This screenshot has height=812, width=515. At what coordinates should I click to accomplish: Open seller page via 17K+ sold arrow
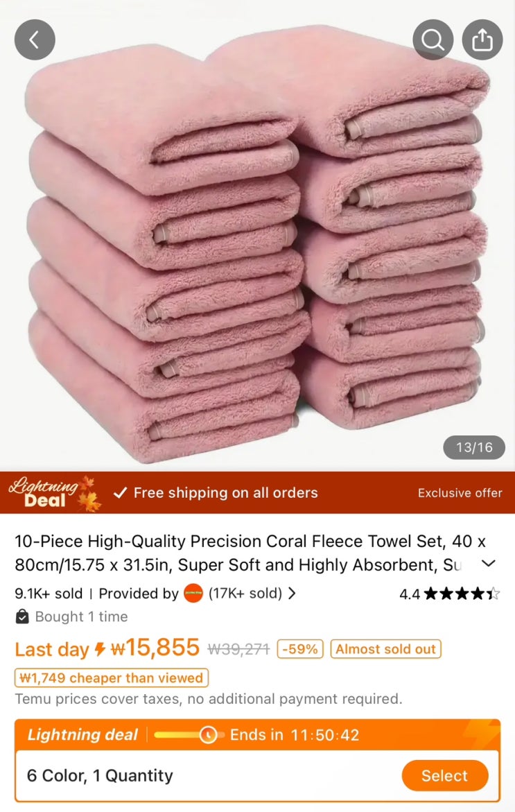coord(292,594)
